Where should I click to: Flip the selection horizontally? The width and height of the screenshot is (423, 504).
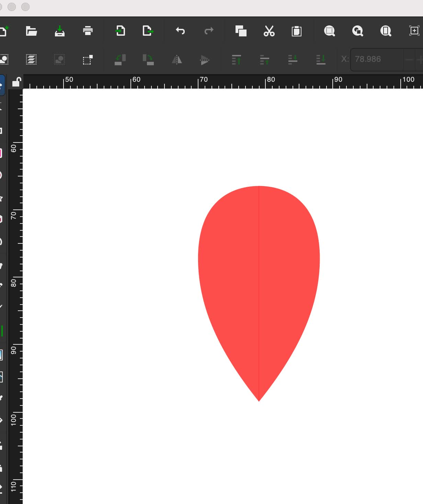(x=177, y=60)
